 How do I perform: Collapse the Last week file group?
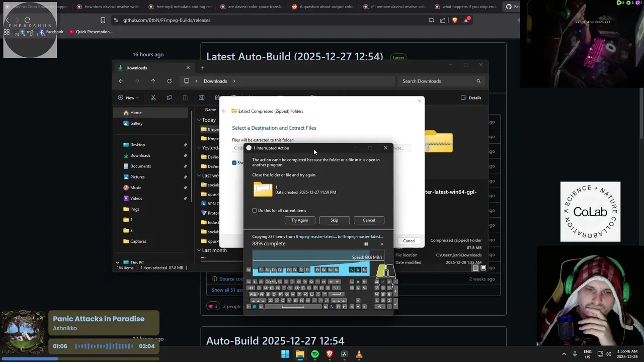199,175
